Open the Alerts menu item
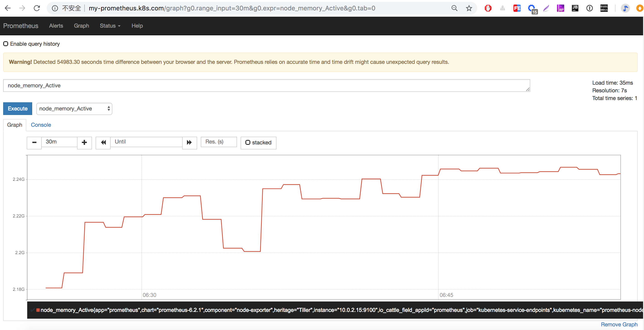Screen dimensions: 644x330 [56, 26]
